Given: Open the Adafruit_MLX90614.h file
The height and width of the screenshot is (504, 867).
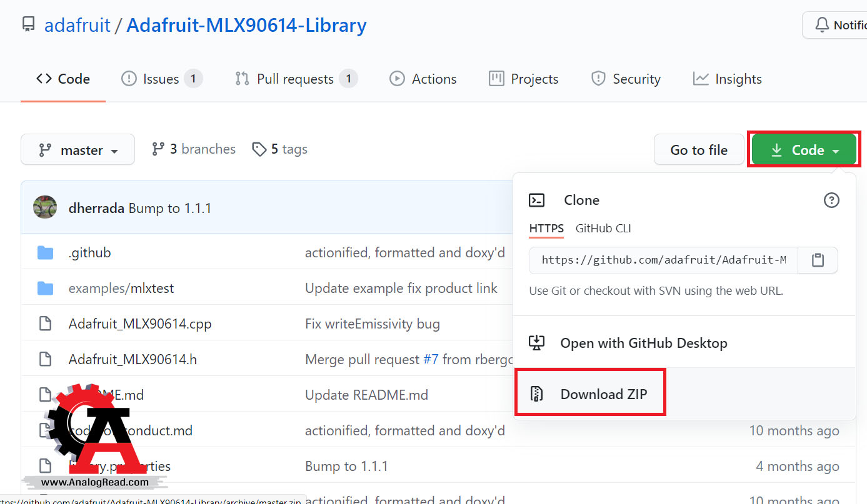Looking at the screenshot, I should pyautogui.click(x=133, y=360).
